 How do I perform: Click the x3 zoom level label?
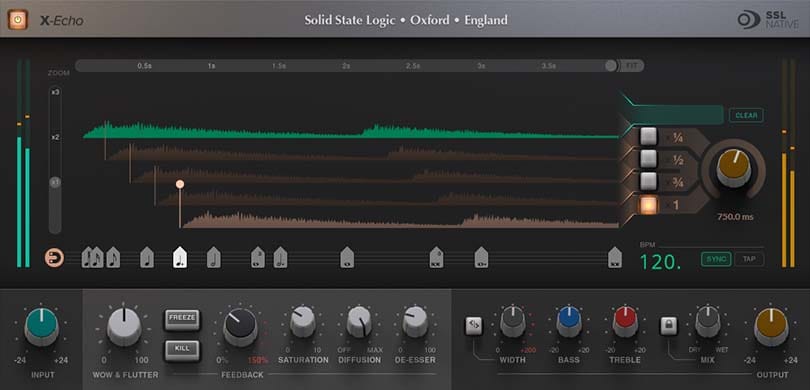coord(55,92)
